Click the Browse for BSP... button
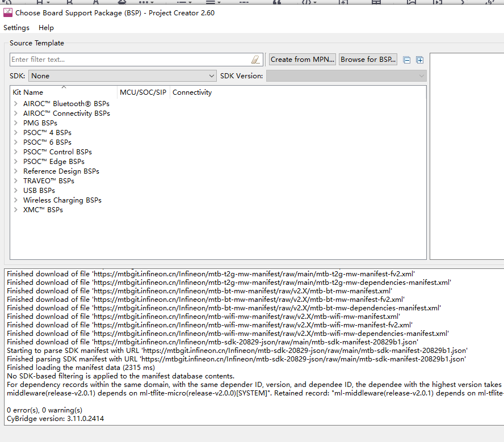Screen dimensions: 504x442 (x=368, y=60)
